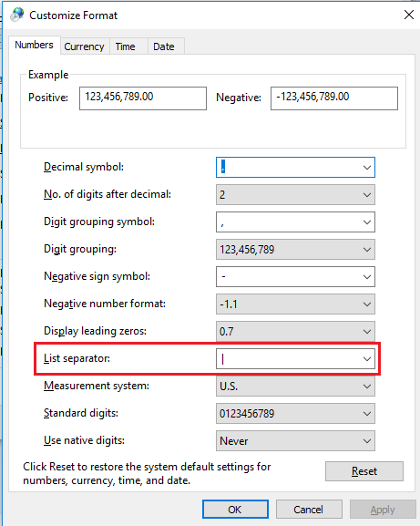Expand the Decimal symbol dropdown arrow
The width and height of the screenshot is (420, 526).
click(367, 168)
